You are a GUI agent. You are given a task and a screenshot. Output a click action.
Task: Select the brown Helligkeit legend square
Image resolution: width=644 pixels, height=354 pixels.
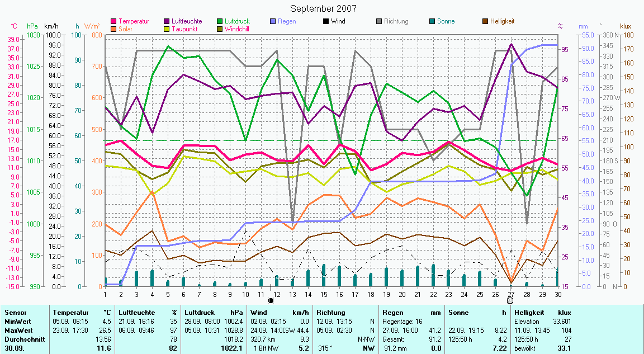tap(485, 22)
